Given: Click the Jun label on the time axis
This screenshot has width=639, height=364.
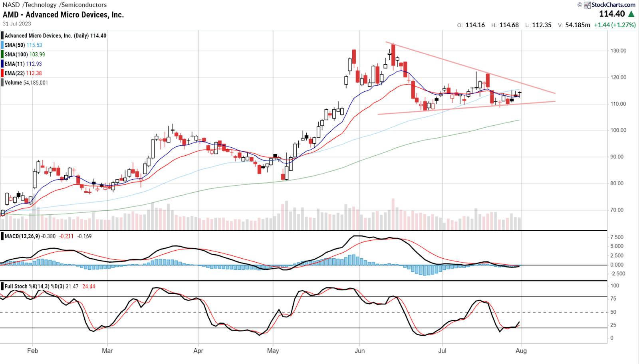Looking at the screenshot, I should 360,351.
